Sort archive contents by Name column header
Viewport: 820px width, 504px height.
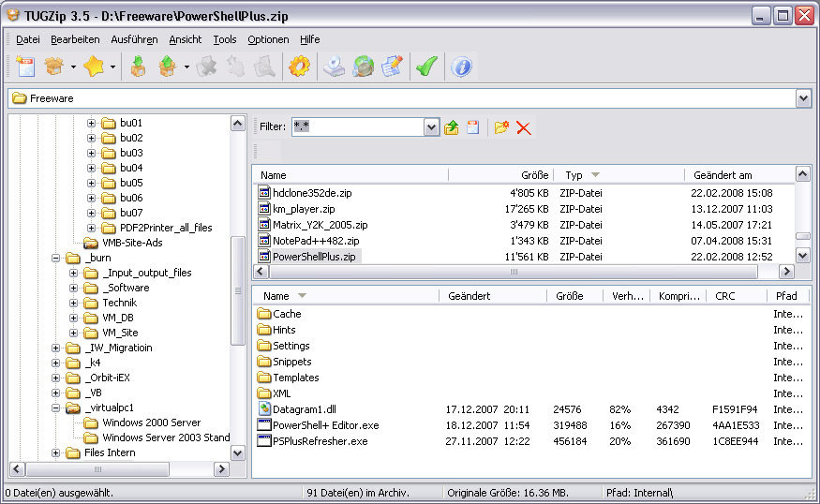tap(346, 296)
